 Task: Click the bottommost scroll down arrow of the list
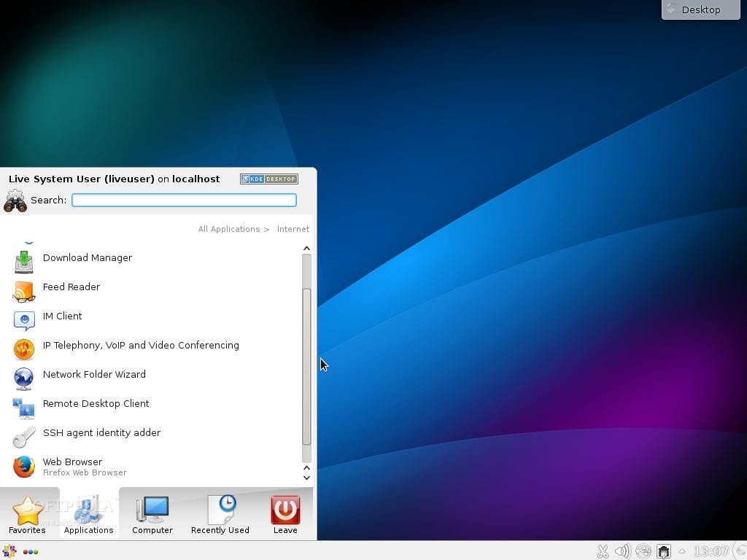[307, 478]
